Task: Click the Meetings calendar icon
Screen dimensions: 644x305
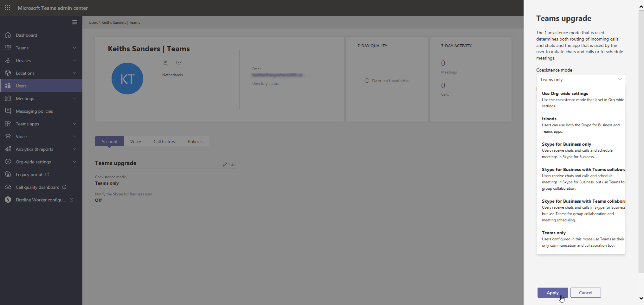Action: click(x=8, y=98)
